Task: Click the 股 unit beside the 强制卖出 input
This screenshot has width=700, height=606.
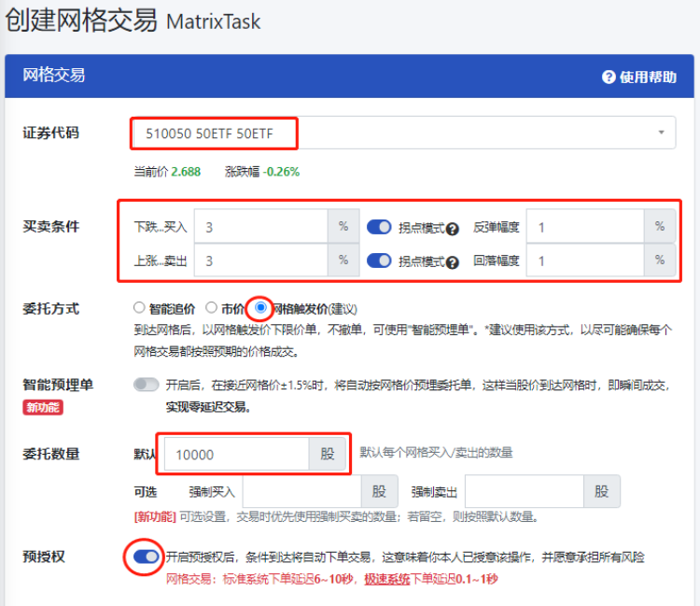Action: [602, 492]
